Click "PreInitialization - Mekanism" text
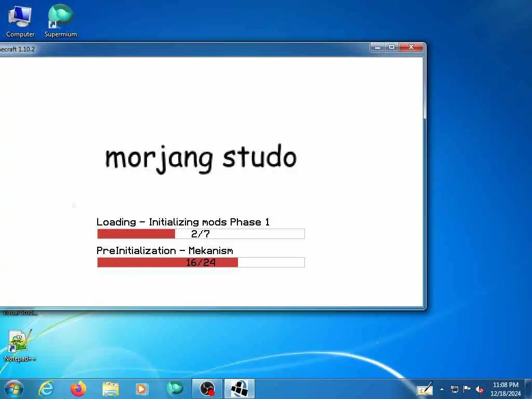The height and width of the screenshot is (399, 532). click(x=165, y=251)
